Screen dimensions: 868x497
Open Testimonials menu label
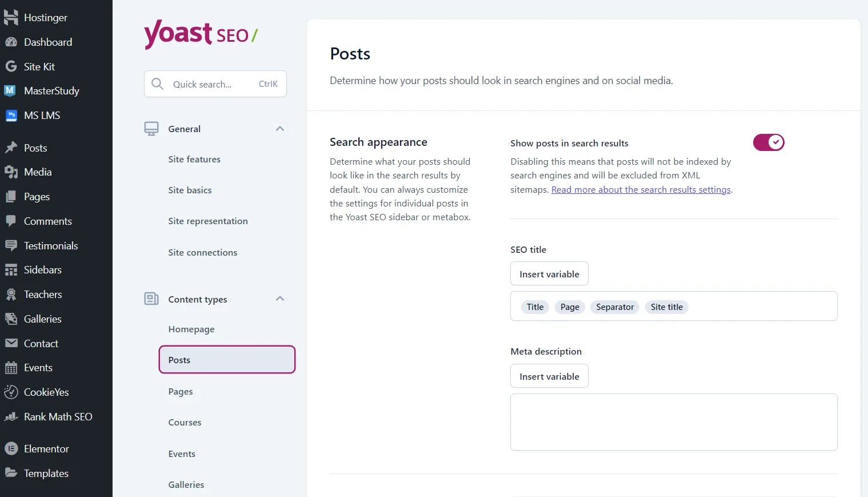(x=51, y=246)
